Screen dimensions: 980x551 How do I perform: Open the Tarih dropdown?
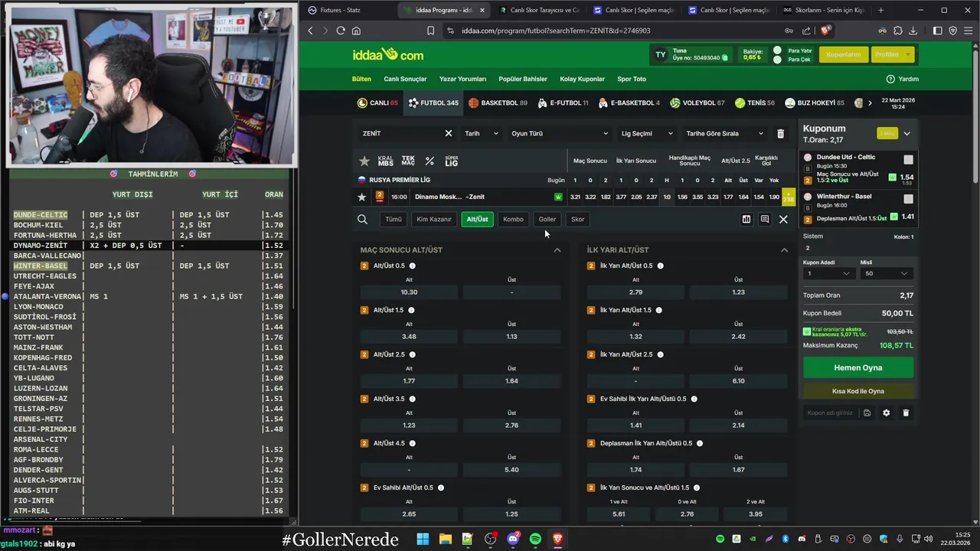(x=481, y=133)
